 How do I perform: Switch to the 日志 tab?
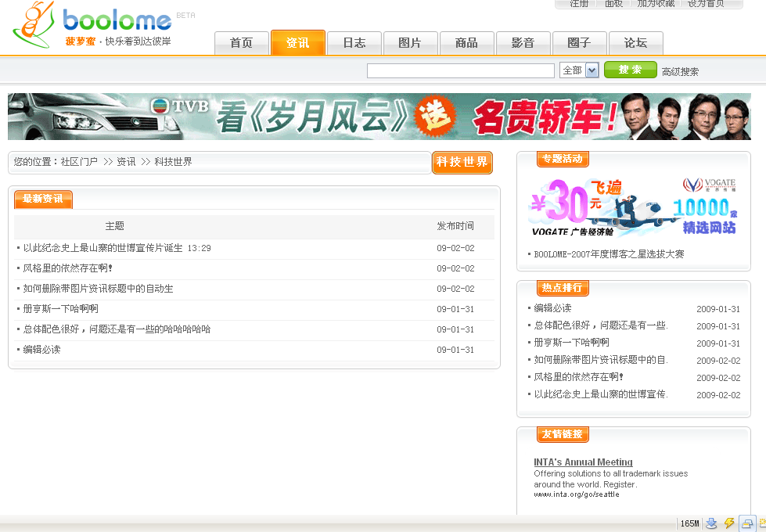pos(354,43)
